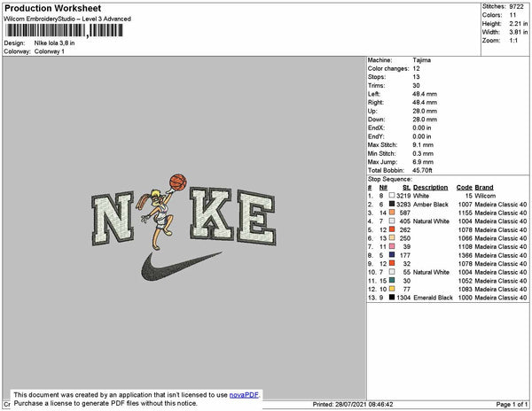Click the Nike swoosh in the design preview

tap(182, 267)
